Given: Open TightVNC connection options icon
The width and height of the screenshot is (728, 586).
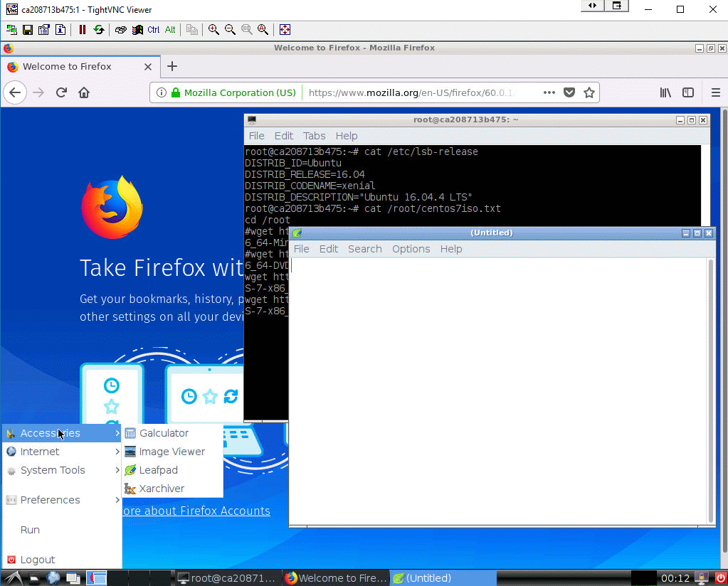Looking at the screenshot, I should click(x=44, y=30).
